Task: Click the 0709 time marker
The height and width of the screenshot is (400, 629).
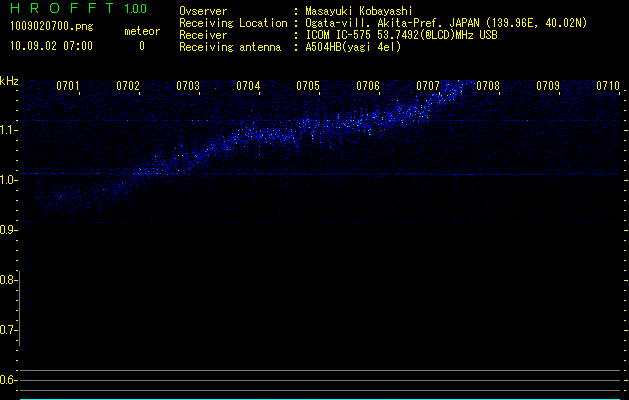Action: pos(548,86)
